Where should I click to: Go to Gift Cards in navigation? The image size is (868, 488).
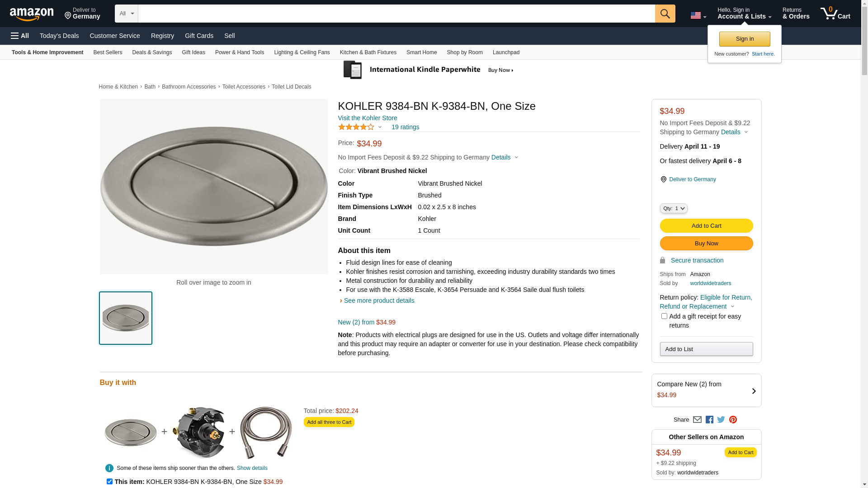click(x=199, y=36)
